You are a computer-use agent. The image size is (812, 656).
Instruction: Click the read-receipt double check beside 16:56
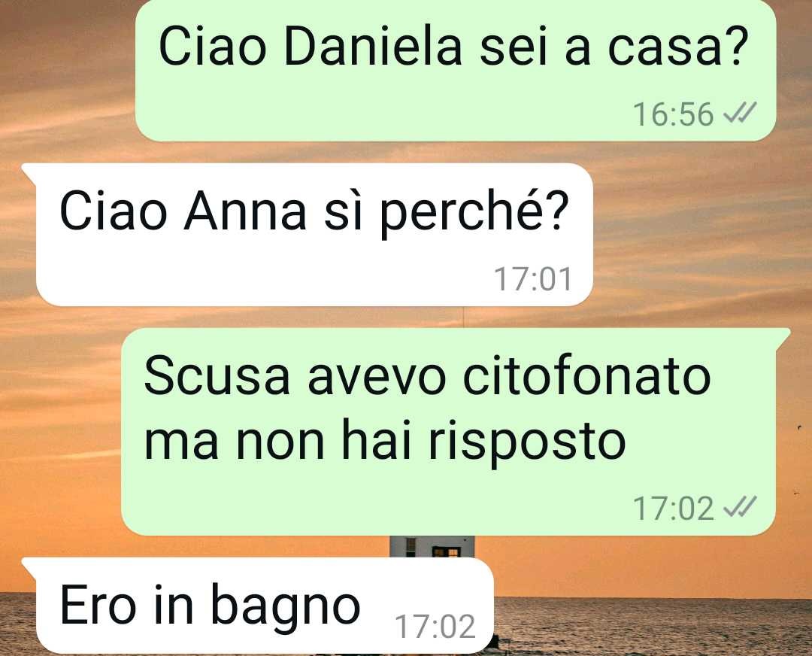pos(741,112)
